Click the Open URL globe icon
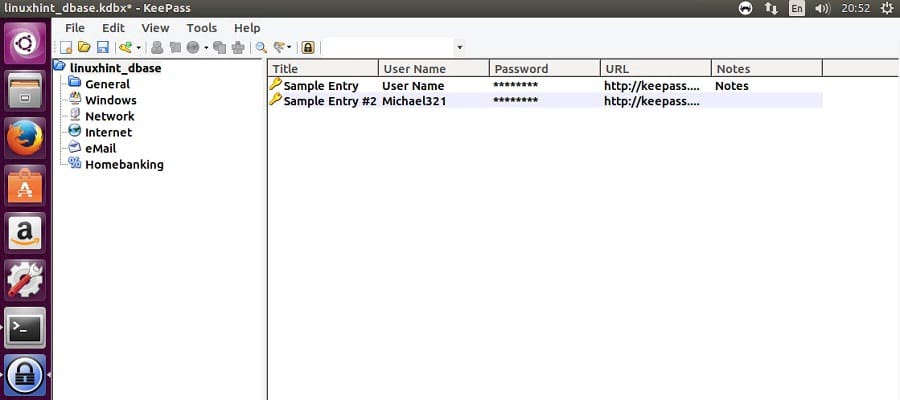Image resolution: width=900 pixels, height=400 pixels. click(x=193, y=48)
